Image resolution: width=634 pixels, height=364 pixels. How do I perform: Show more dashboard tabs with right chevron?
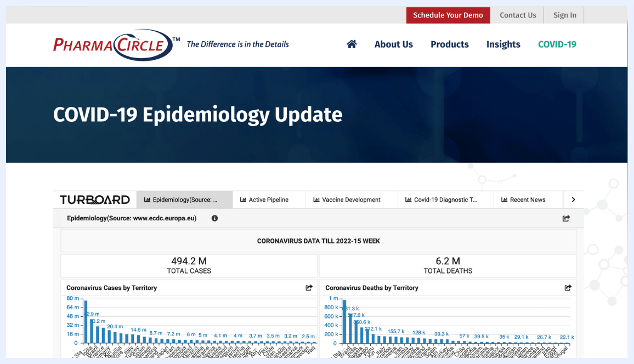tap(573, 200)
